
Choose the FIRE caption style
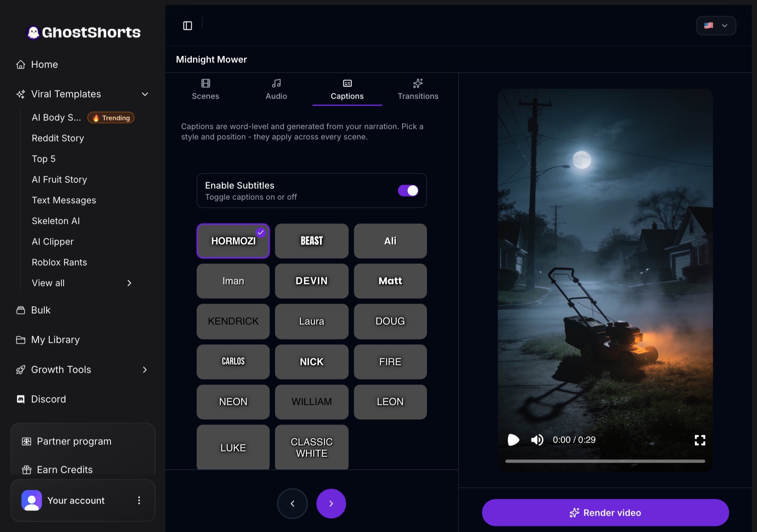(390, 362)
